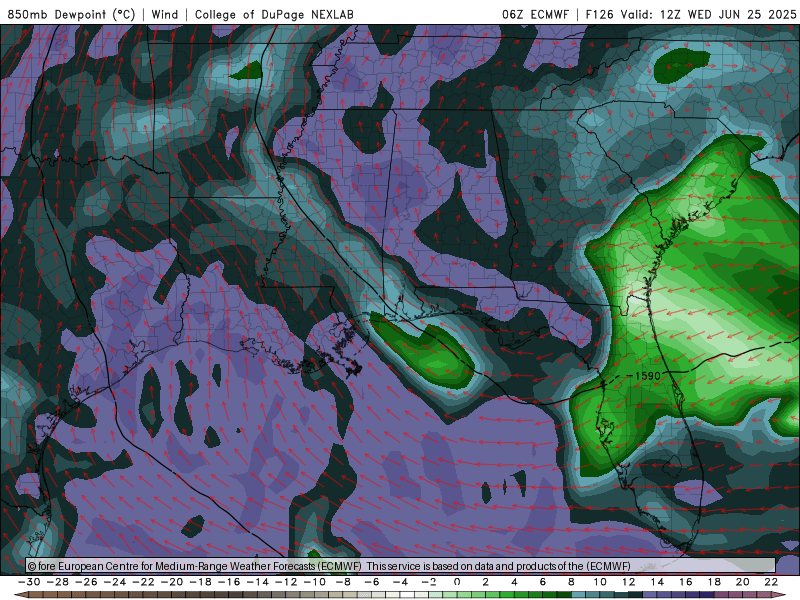The height and width of the screenshot is (600, 800).
Task: Click the "20" legend value
Action: point(743,582)
